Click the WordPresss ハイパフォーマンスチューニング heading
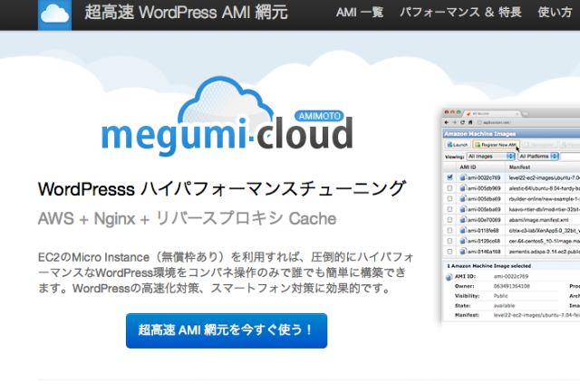580x392 pixels. pyautogui.click(x=222, y=189)
